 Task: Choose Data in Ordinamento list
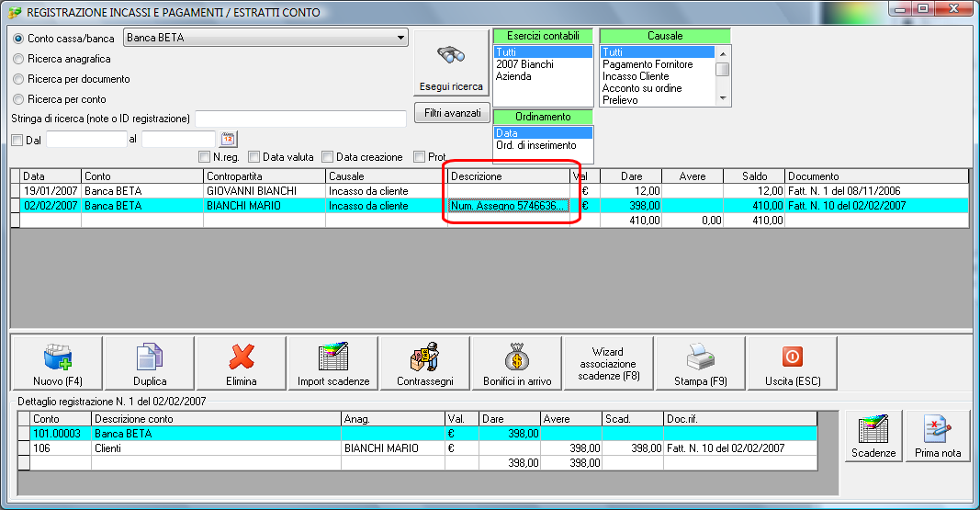pos(543,132)
